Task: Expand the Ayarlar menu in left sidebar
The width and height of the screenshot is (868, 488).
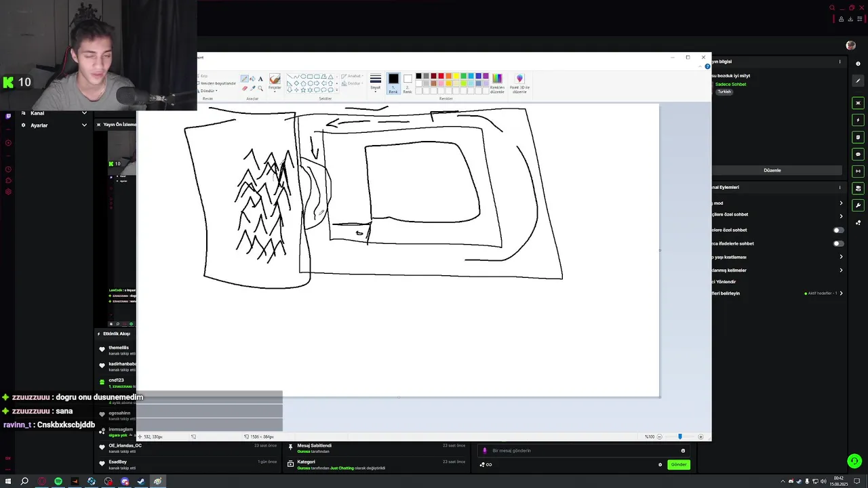Action: (84, 125)
